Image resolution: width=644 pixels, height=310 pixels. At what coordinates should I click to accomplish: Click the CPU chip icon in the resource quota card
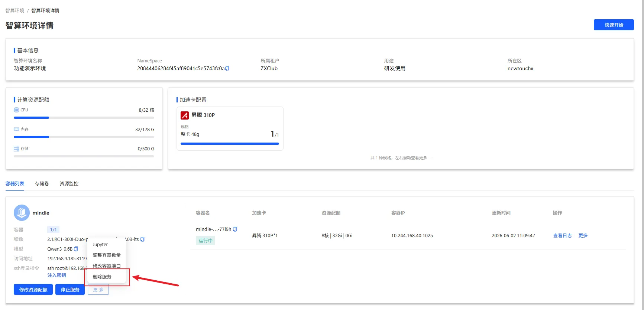[x=16, y=110]
